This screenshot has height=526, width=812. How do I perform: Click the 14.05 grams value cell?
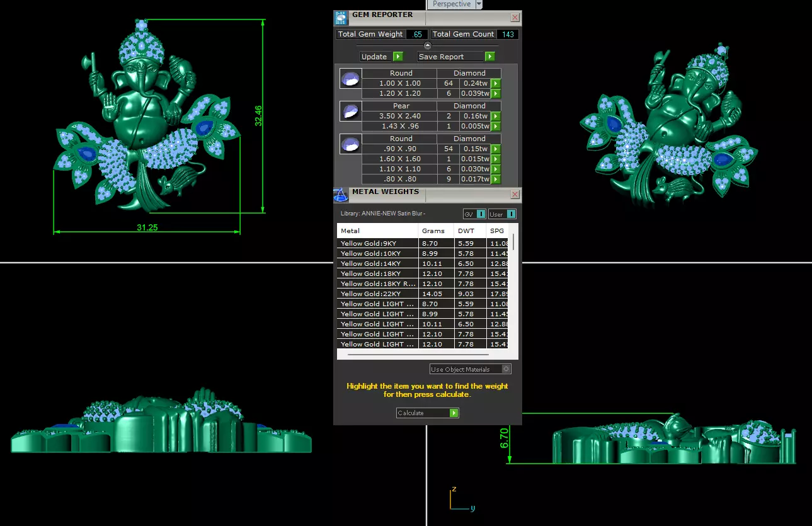[436, 294]
